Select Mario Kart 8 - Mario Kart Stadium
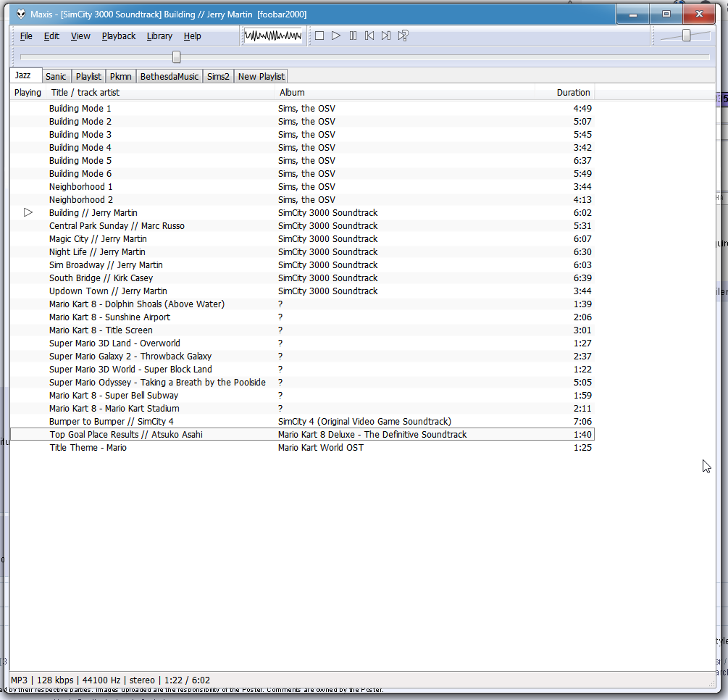Screen dimensions: 728x700 tap(302, 408)
